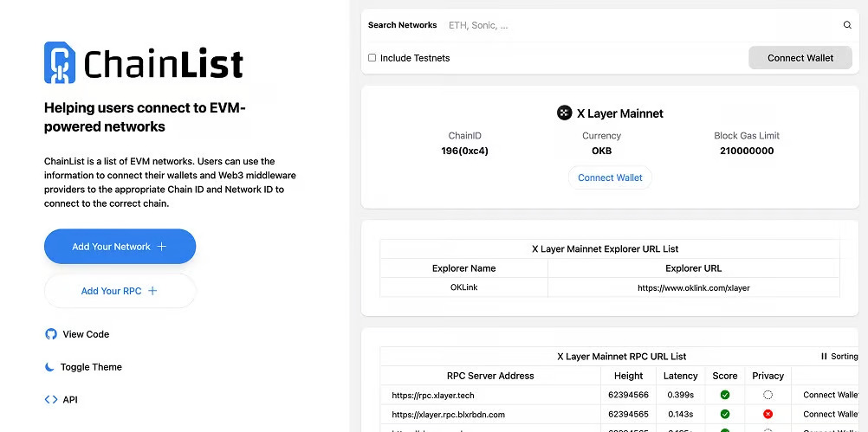Click the Toggle Theme link
Image resolution: width=868 pixels, height=432 pixels.
point(83,367)
